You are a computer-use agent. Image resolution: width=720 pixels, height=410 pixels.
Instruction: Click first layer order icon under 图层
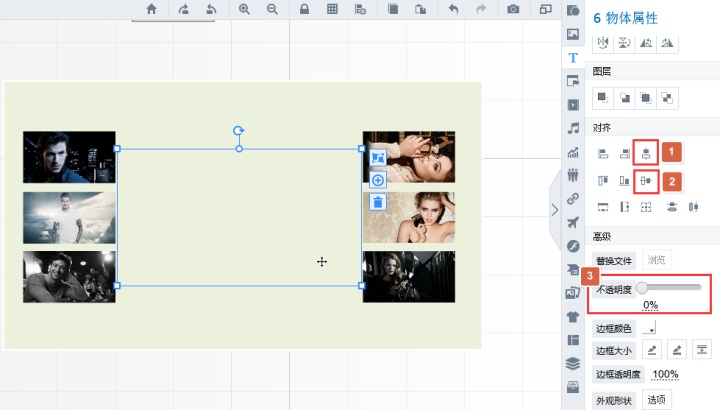[603, 98]
